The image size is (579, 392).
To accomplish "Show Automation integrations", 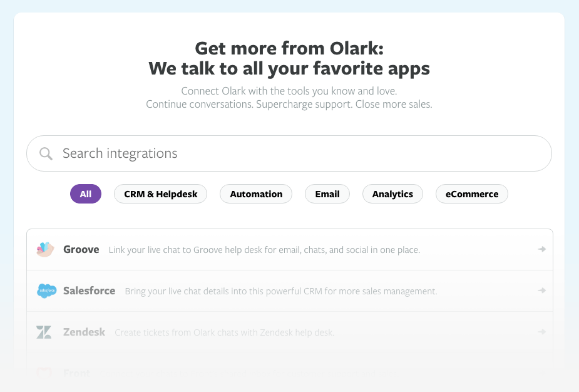I will point(256,194).
